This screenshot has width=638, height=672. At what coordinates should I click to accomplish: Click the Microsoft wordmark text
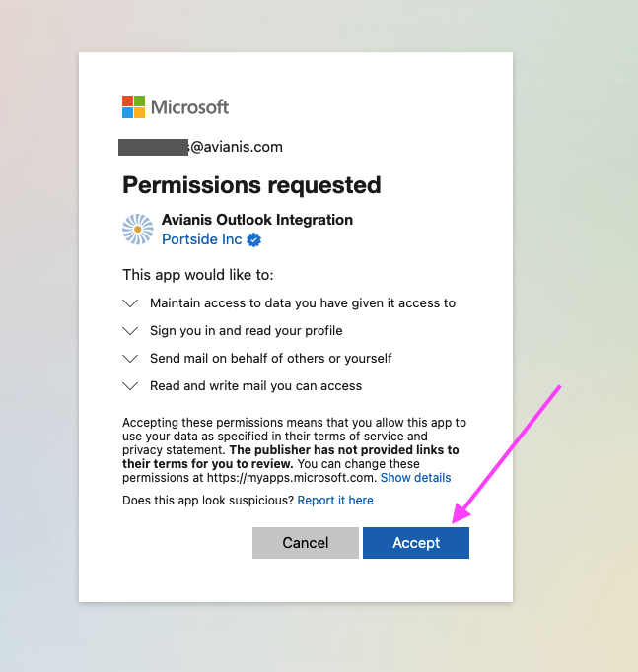[190, 107]
